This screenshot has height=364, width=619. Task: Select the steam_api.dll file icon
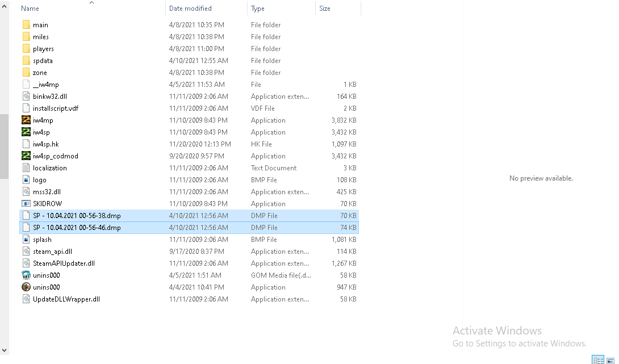click(x=26, y=251)
